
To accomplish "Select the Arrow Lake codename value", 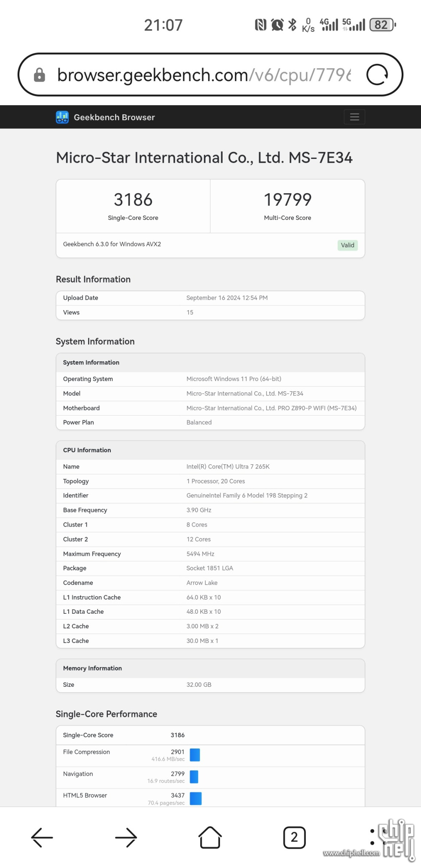I will pos(202,583).
